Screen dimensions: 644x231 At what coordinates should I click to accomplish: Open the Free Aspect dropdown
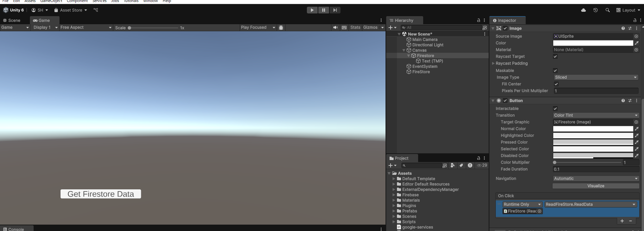click(86, 28)
